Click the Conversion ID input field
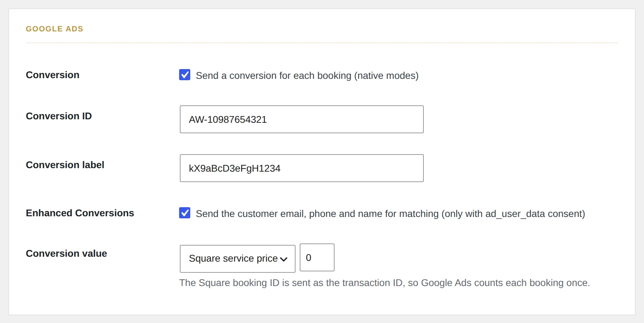Viewport: 644px width, 323px height. pos(302,119)
